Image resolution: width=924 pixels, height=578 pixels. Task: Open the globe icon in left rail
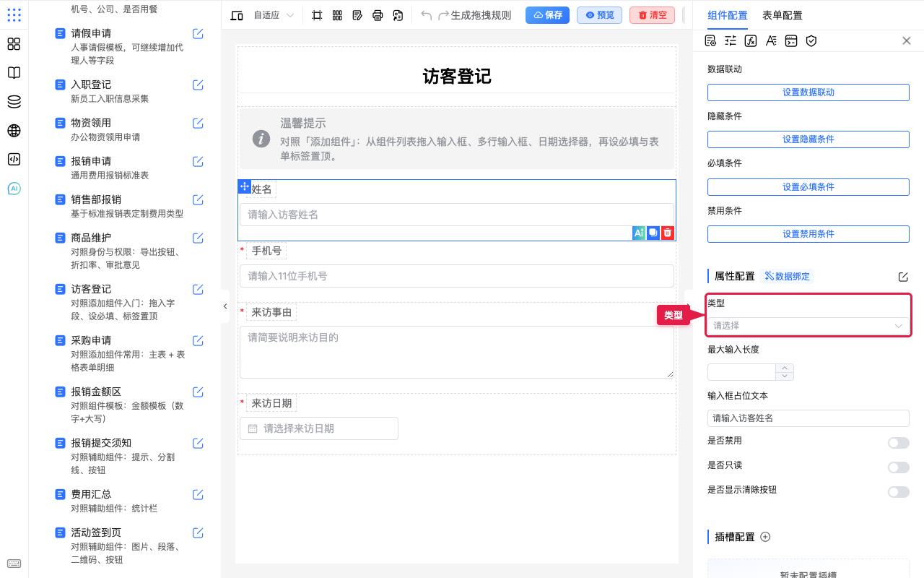pos(14,131)
